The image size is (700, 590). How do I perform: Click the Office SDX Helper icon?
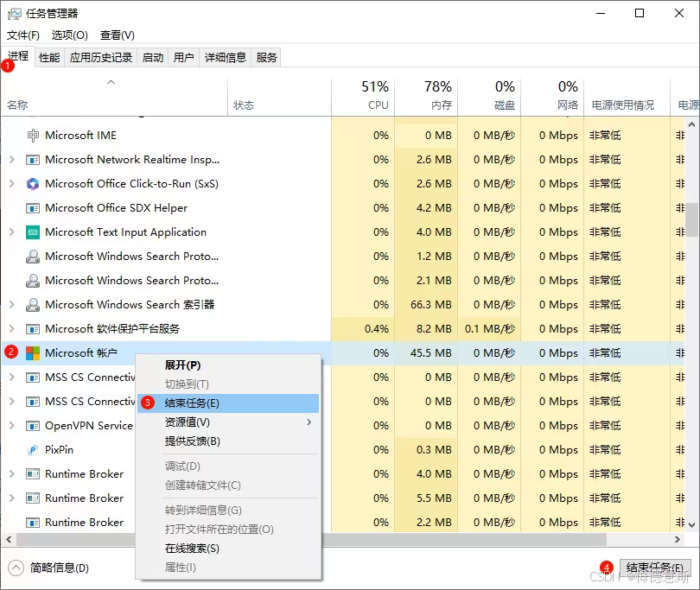point(33,208)
